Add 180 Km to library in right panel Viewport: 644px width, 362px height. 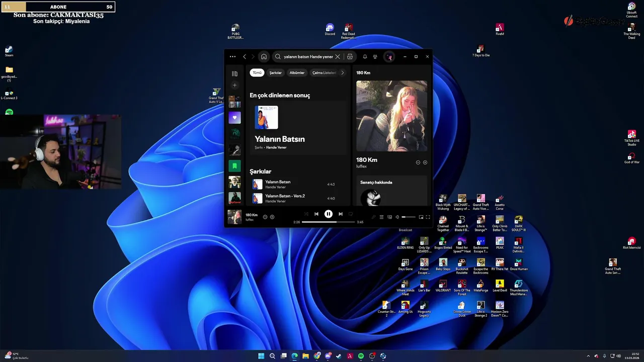[425, 162]
